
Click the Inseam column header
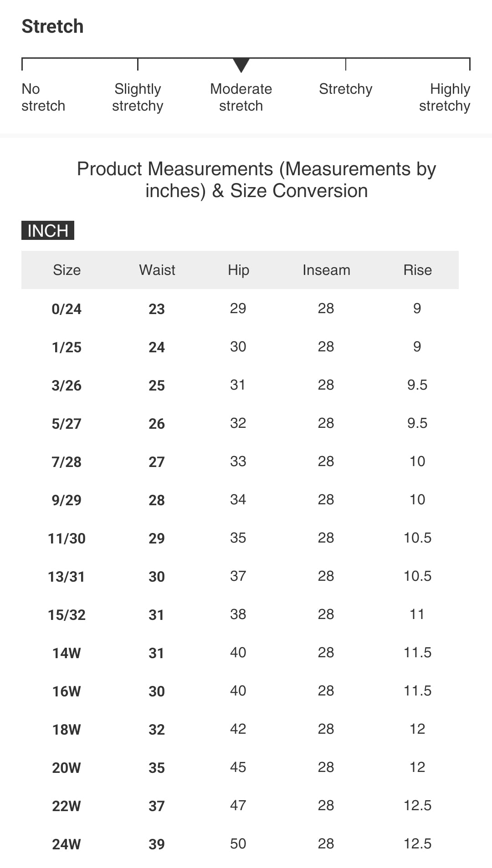pos(326,270)
